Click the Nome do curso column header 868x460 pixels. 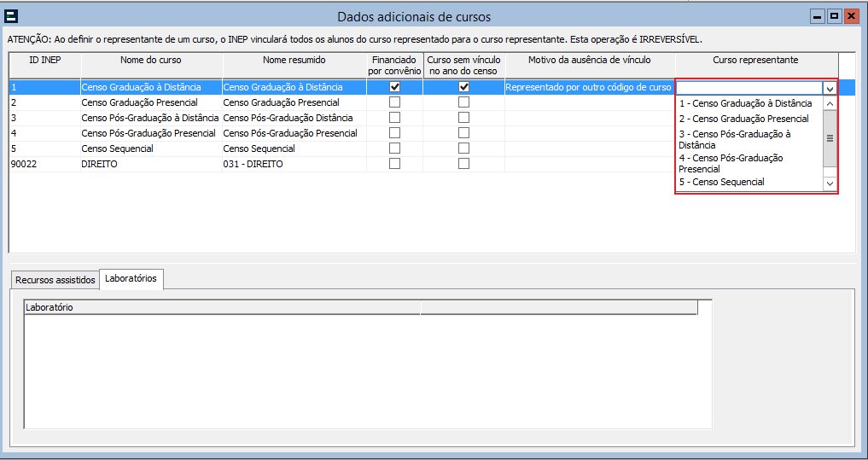pos(151,66)
